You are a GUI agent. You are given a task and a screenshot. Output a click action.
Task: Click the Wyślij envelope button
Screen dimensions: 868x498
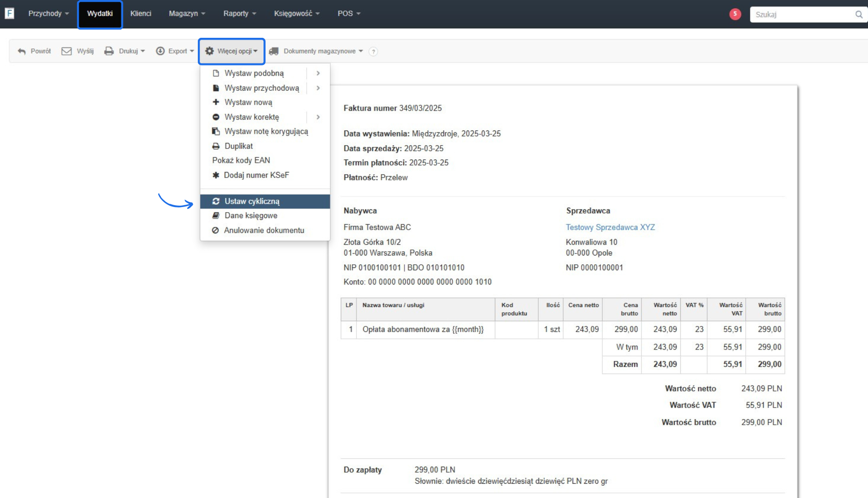click(x=77, y=51)
